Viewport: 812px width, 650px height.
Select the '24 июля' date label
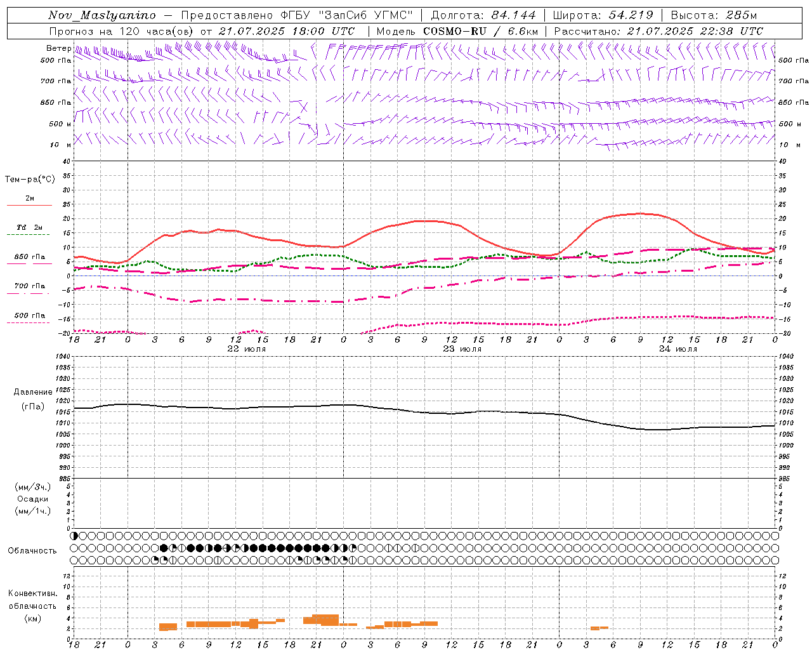point(678,349)
